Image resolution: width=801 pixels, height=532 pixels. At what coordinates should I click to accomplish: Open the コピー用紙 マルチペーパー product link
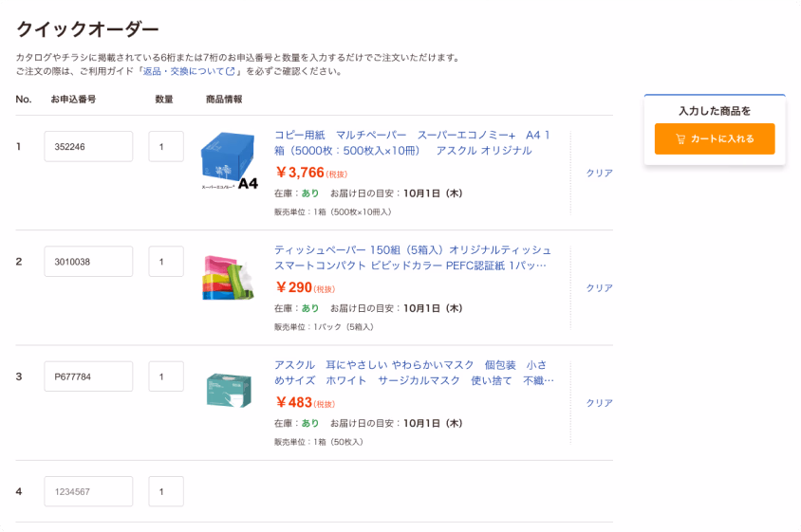pos(412,142)
